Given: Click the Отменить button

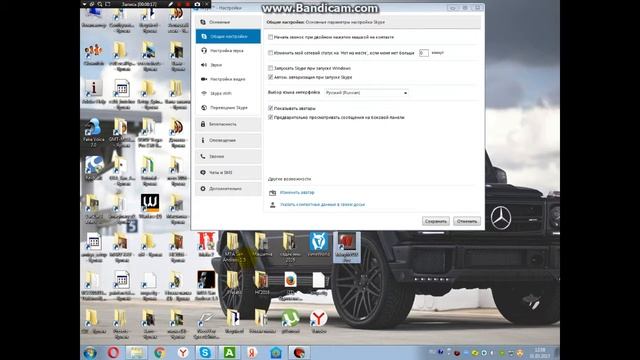Looking at the screenshot, I should pos(467,221).
